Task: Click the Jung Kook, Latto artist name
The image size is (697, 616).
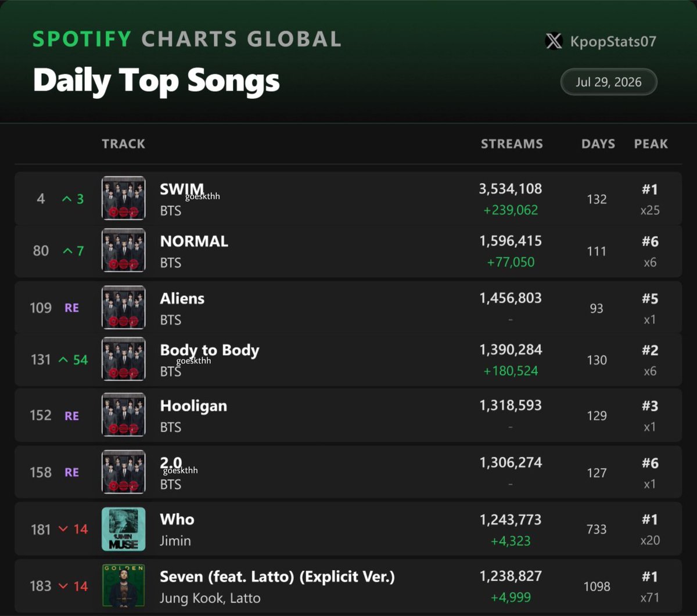Action: [x=210, y=598]
